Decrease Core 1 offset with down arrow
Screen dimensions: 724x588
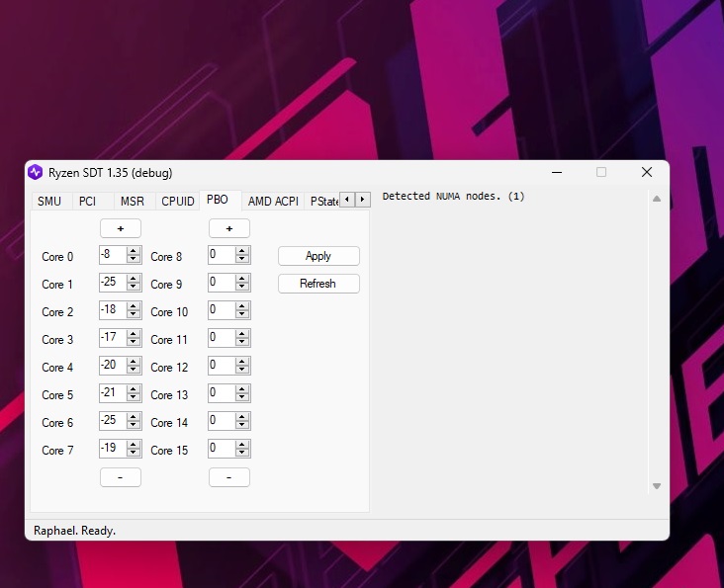[134, 287]
